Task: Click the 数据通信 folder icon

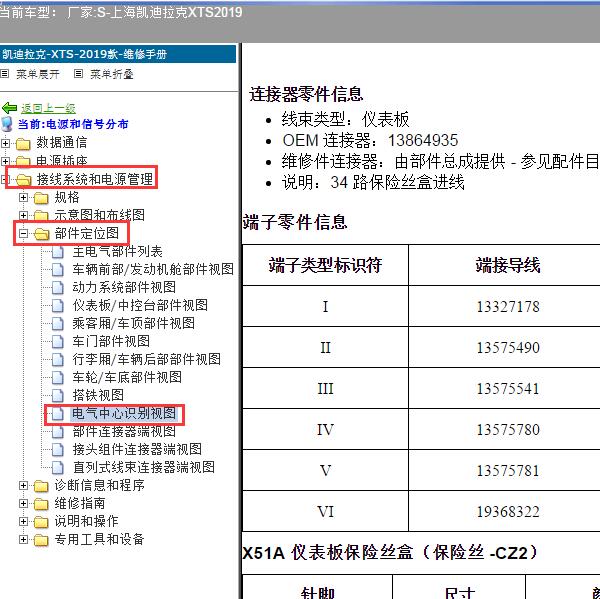Action: click(23, 144)
